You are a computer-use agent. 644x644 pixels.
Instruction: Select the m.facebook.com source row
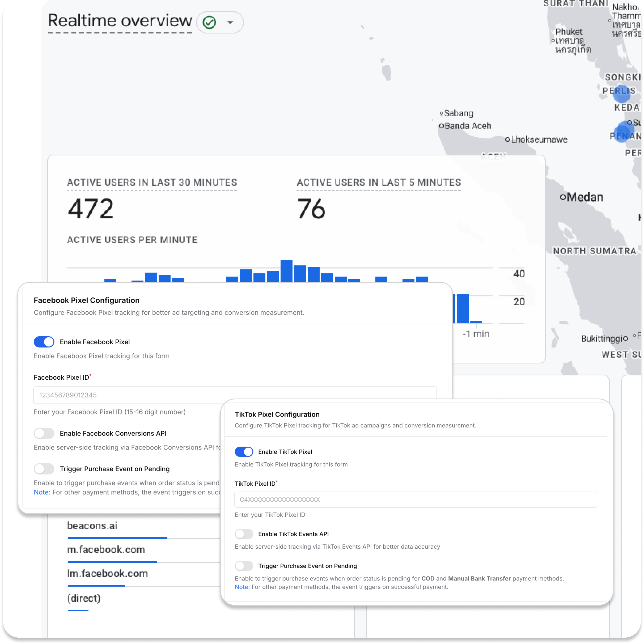click(106, 550)
